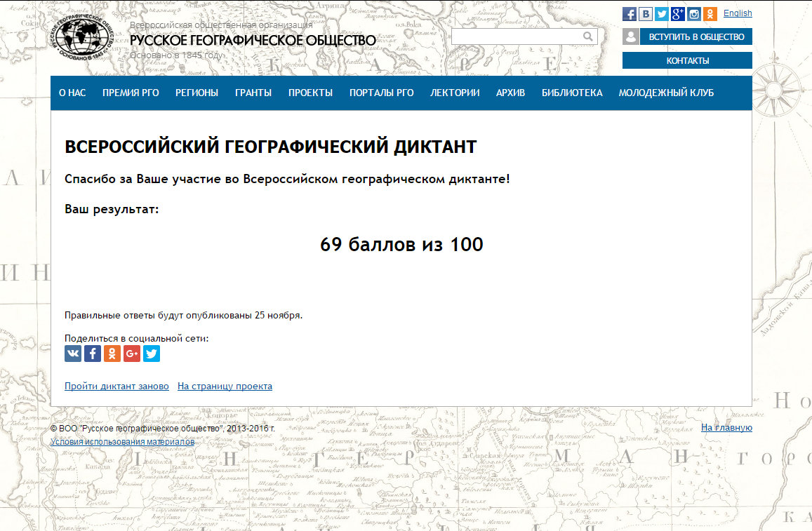The width and height of the screenshot is (812, 531).
Task: Share result via the Google+ share icon
Action: click(132, 354)
